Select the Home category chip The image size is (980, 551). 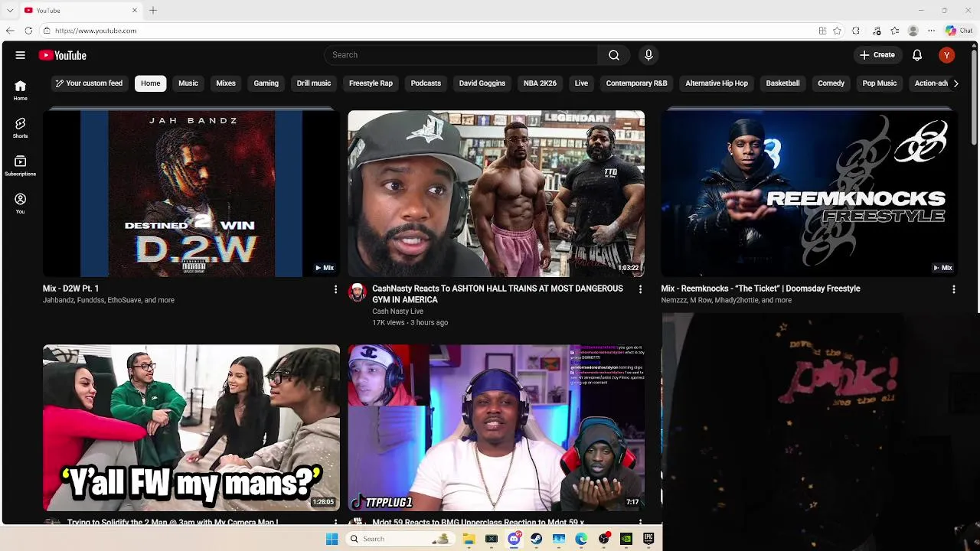coord(151,83)
